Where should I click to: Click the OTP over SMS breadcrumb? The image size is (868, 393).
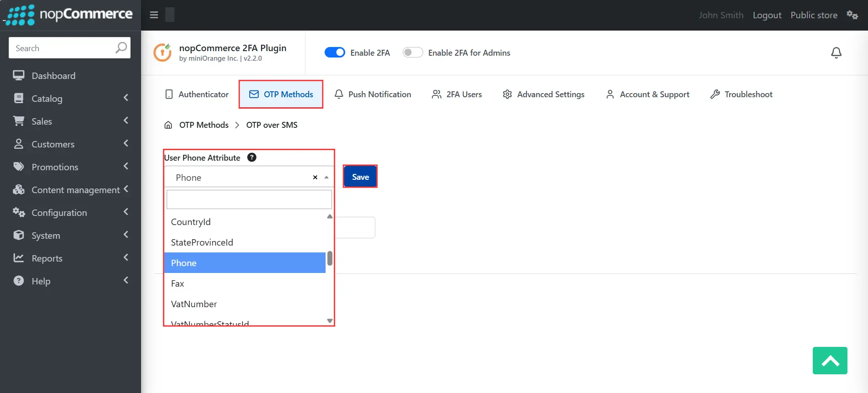click(272, 125)
